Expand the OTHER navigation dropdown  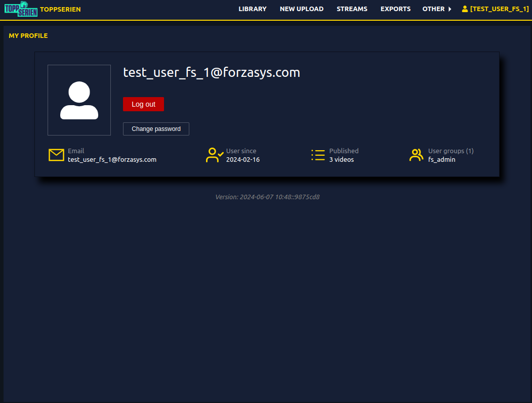(433, 9)
